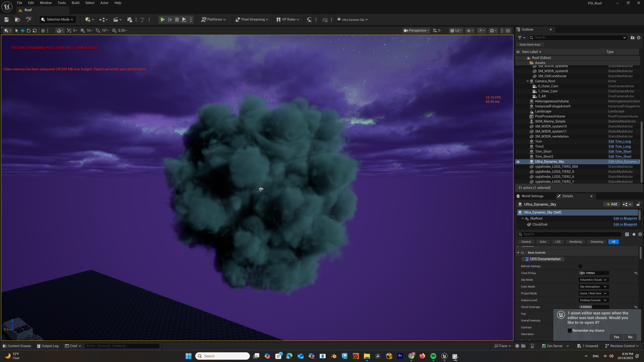Open Outliner settings gear
Image resolution: width=644 pixels, height=362 pixels.
(639, 38)
